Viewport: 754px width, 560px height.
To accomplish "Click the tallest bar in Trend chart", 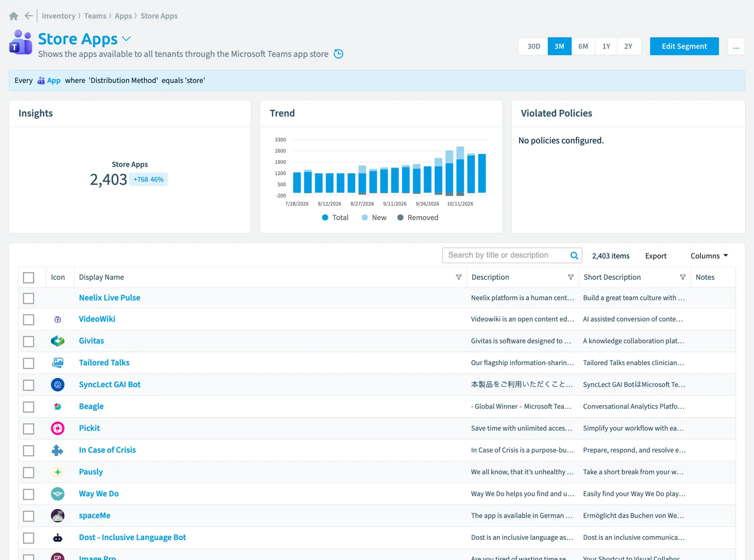I will tap(460, 170).
